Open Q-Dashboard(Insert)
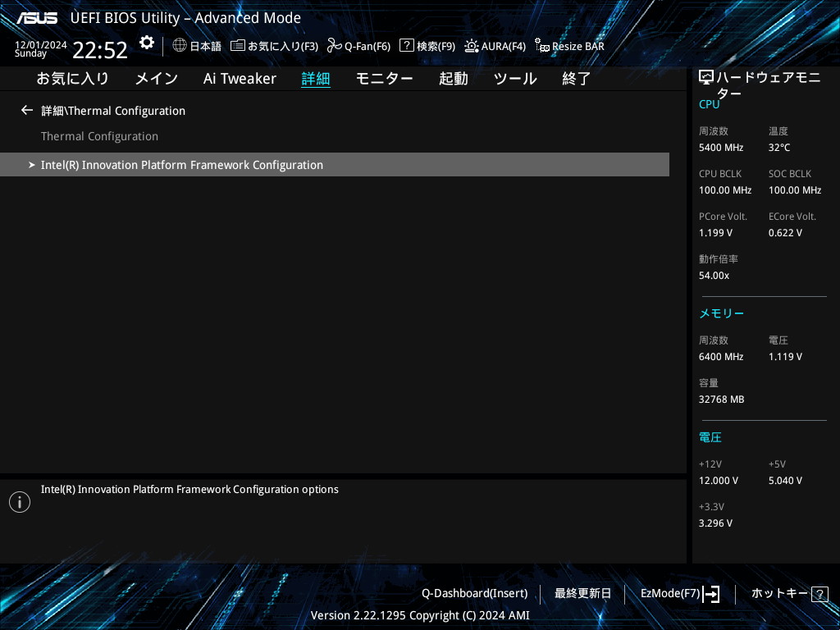The height and width of the screenshot is (630, 840). tap(475, 593)
